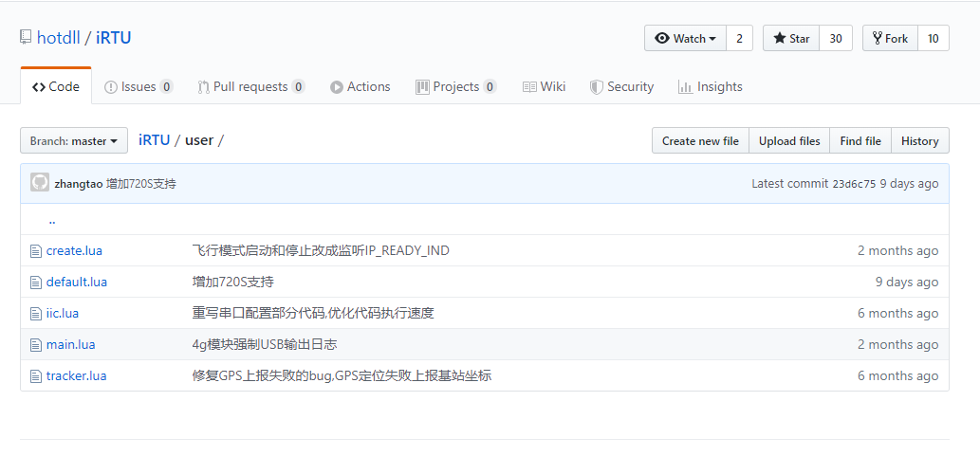Screen dimensions: 980x456
Task: Switch to the Code tab
Action: pyautogui.click(x=56, y=86)
